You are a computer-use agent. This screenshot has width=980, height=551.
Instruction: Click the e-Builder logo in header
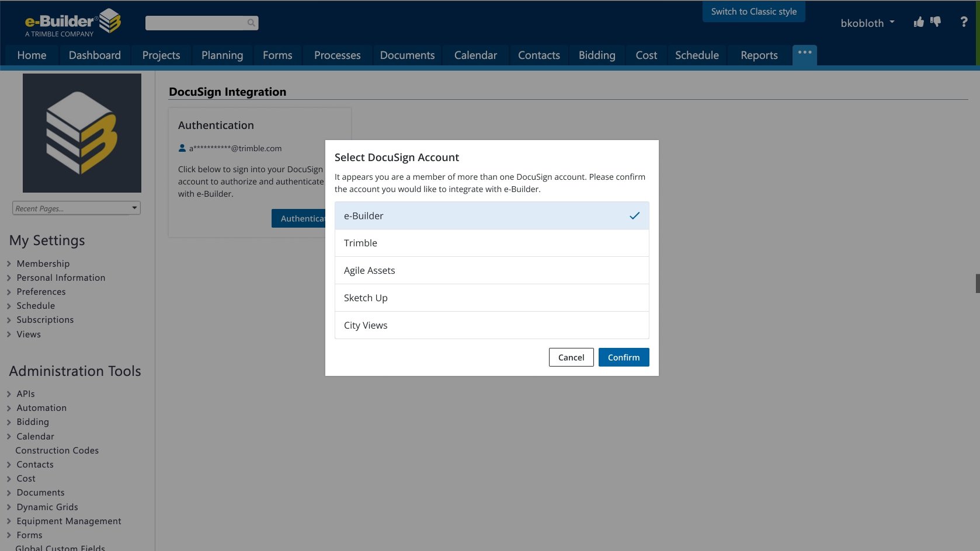pyautogui.click(x=72, y=23)
